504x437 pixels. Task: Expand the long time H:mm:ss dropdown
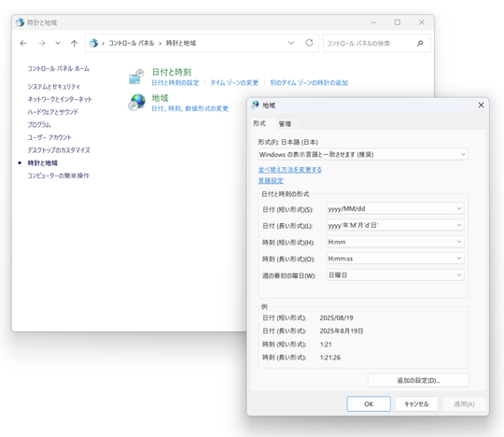[x=395, y=259]
